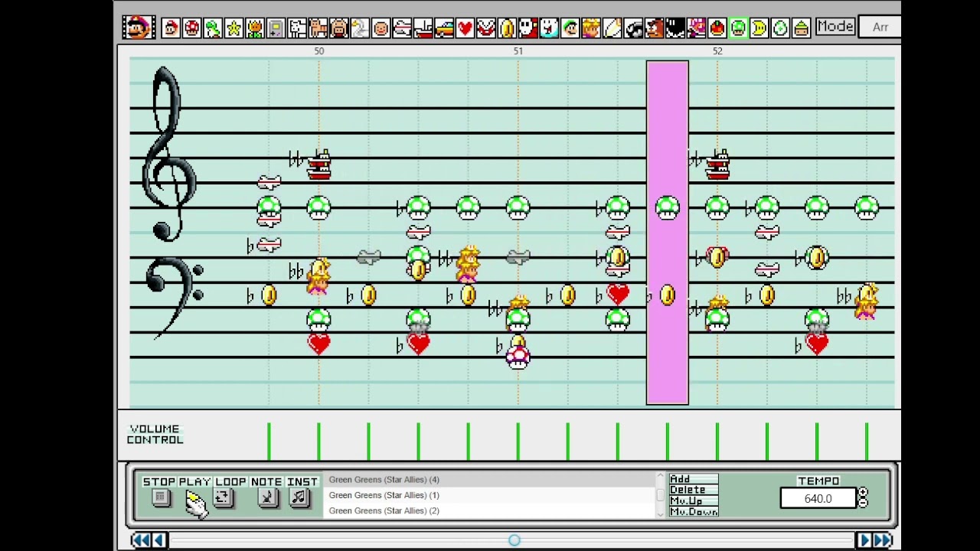980x551 pixels.
Task: Select the Baby Face instrument
Action: point(381,28)
